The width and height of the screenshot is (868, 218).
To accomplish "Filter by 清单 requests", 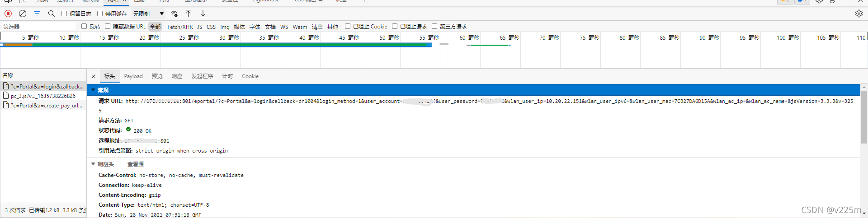I will pyautogui.click(x=317, y=27).
